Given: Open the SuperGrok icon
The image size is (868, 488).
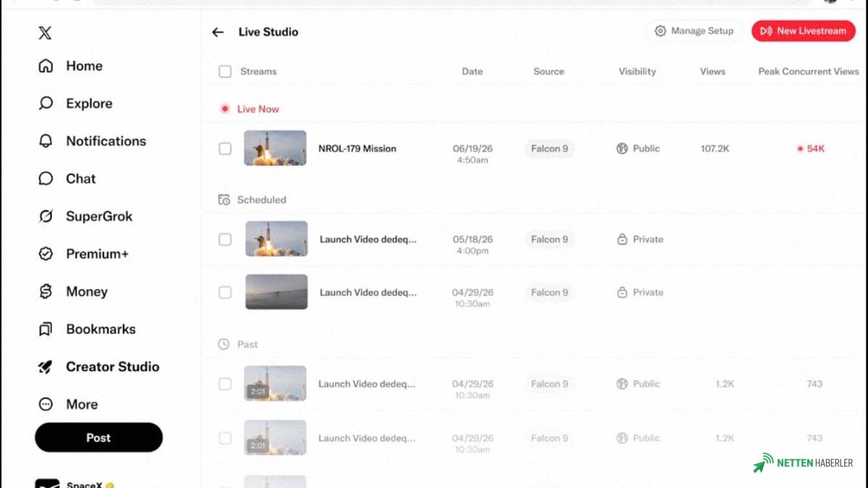Looking at the screenshot, I should pos(46,216).
